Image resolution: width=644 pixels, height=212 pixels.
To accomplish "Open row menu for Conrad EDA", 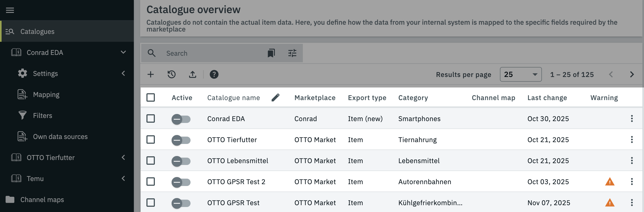I will [632, 118].
